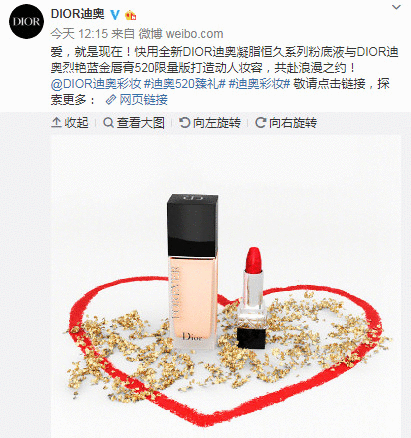Image resolution: width=411 pixels, height=438 pixels.
Task: Click the Dior foundation and lipstick photo
Action: pos(226,286)
